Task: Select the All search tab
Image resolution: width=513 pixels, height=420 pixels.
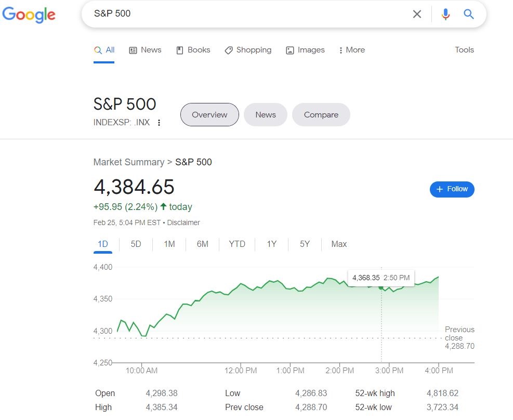Action: pyautogui.click(x=104, y=50)
